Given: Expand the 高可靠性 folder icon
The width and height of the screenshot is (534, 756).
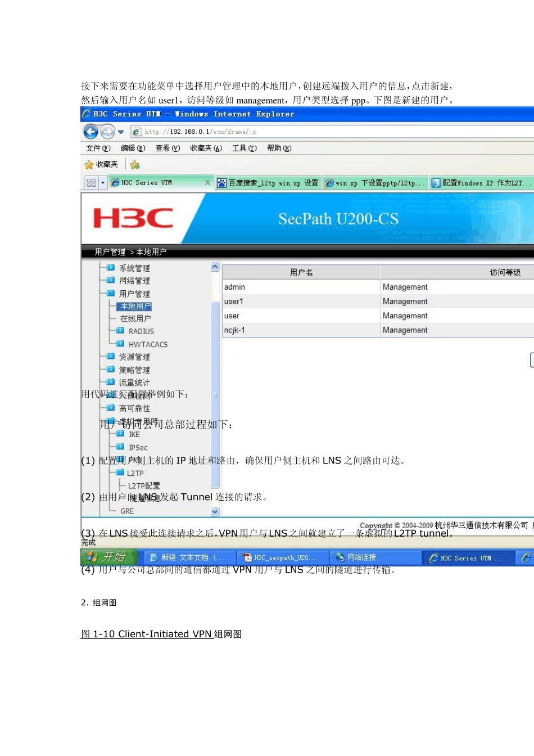Looking at the screenshot, I should 111,408.
